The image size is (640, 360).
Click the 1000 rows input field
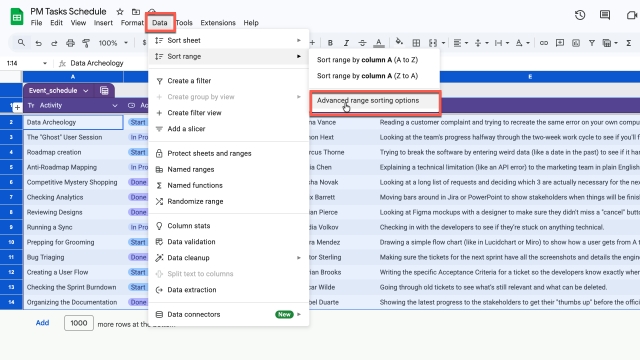tap(79, 323)
